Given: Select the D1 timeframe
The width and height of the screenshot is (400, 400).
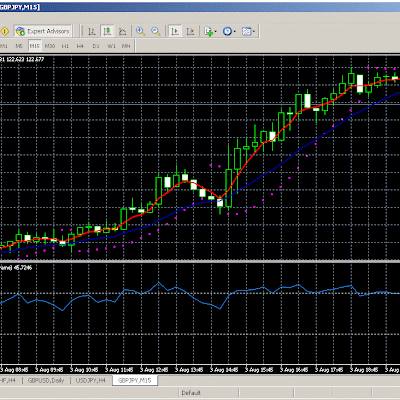Looking at the screenshot, I should 96,46.
